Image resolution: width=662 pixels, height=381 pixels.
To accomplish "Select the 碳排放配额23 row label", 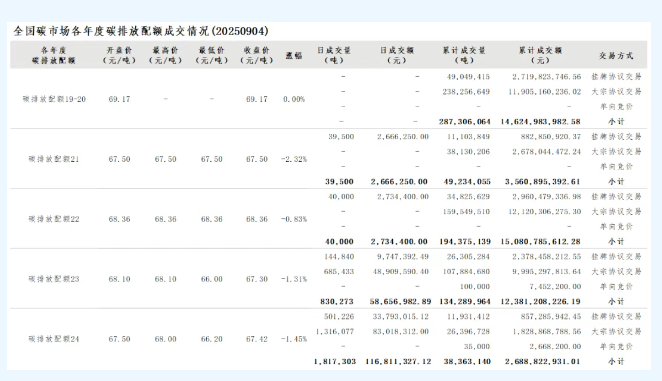I will coord(54,279).
